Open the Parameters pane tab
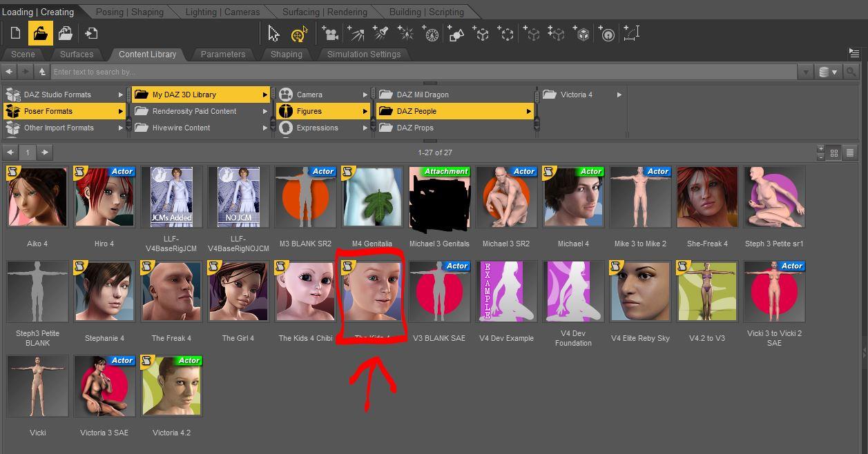The image size is (868, 454). click(223, 54)
